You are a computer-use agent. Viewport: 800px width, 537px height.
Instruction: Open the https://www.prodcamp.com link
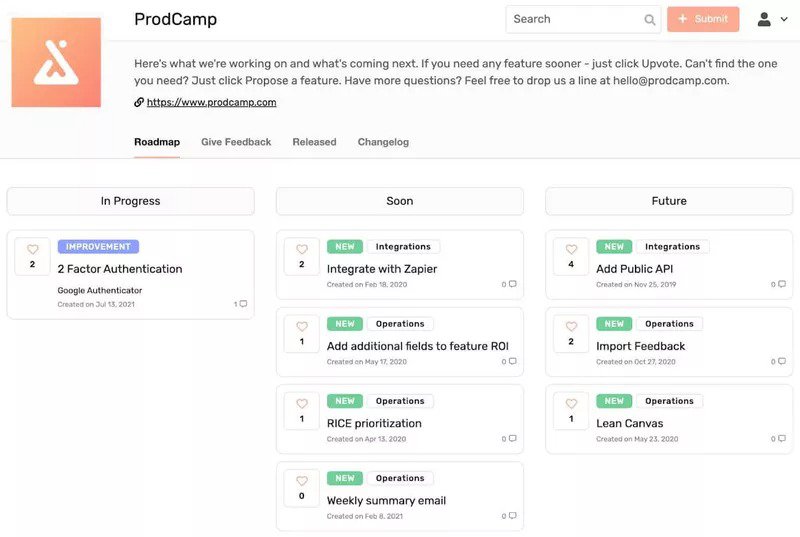(211, 102)
